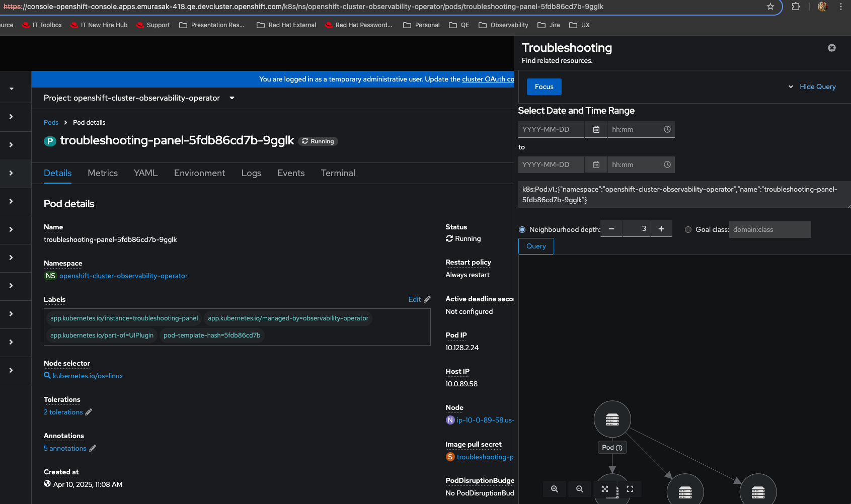Focus the end time hh:mm field
Screen dimensions: 851x504
[634, 164]
